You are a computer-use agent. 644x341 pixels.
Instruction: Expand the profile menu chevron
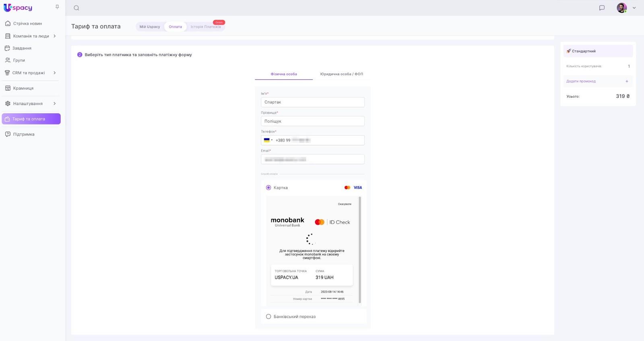pyautogui.click(x=634, y=8)
